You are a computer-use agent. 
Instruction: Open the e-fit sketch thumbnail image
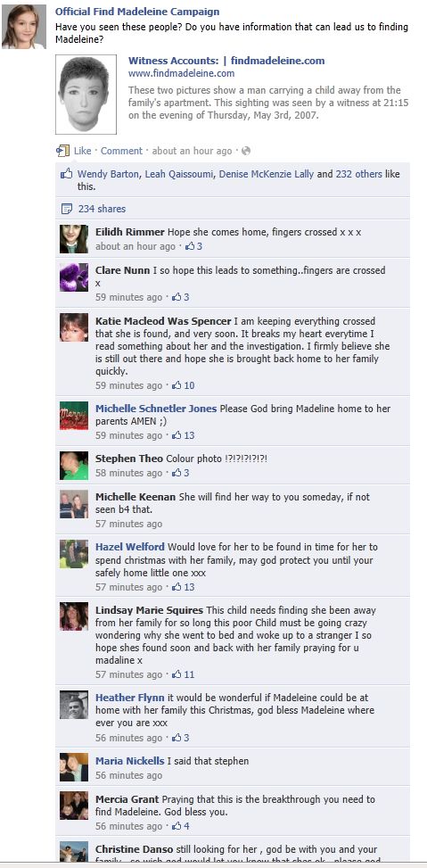[x=86, y=94]
